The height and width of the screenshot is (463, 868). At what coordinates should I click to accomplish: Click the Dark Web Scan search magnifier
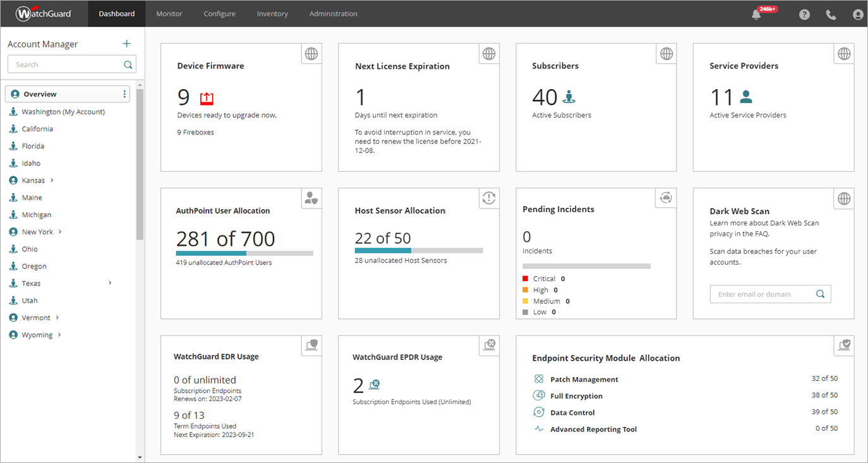(x=820, y=294)
